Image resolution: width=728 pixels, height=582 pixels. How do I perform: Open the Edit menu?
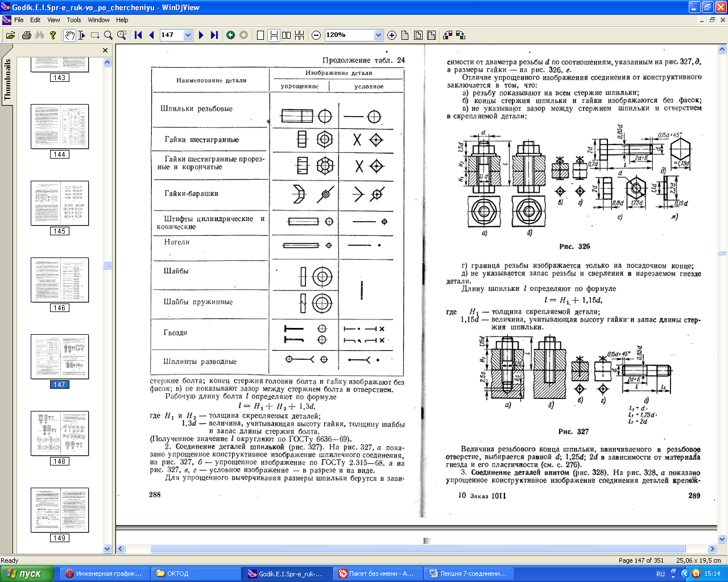pyautogui.click(x=35, y=20)
